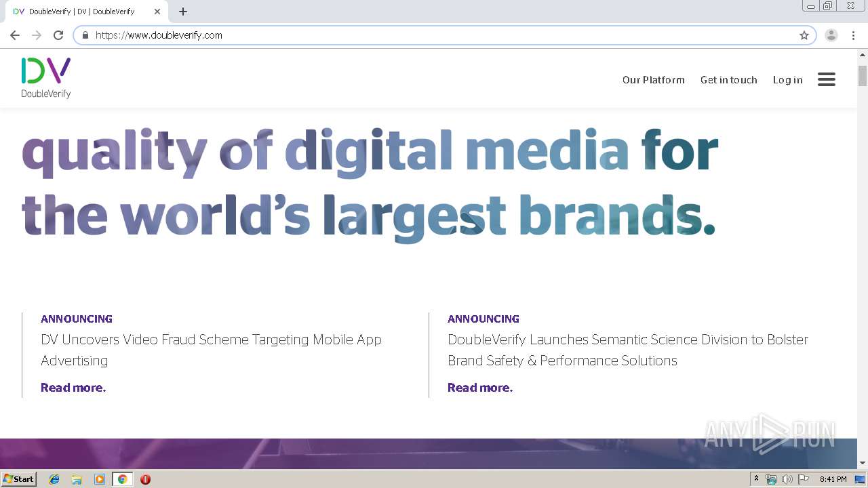Launch Internet Explorer from taskbar

tap(54, 479)
